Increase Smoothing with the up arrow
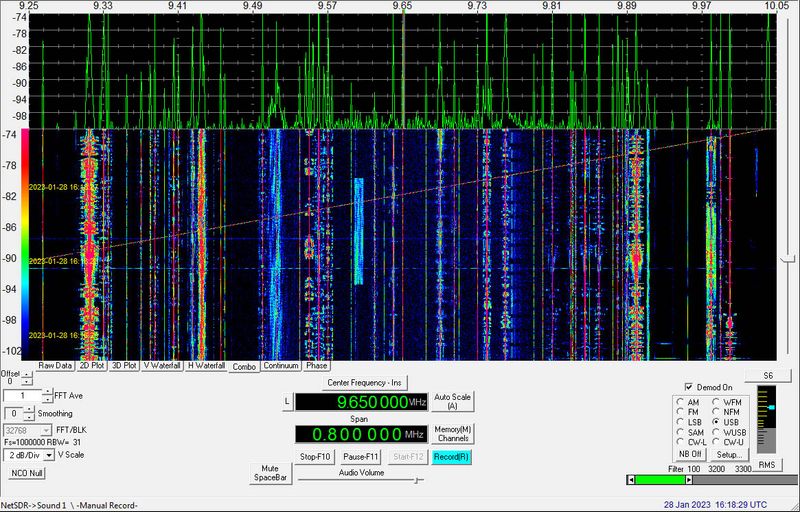Viewport: 800px width, 512px height. [30, 410]
